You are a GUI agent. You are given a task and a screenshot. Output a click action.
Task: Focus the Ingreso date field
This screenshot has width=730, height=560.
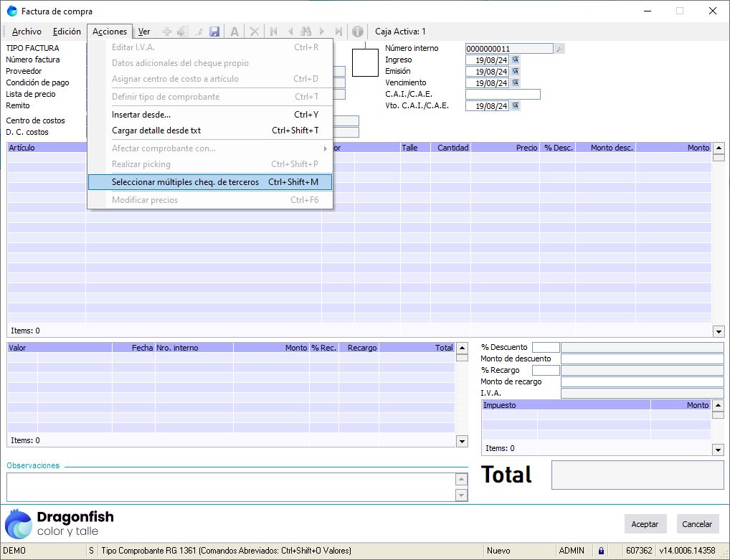pos(487,60)
